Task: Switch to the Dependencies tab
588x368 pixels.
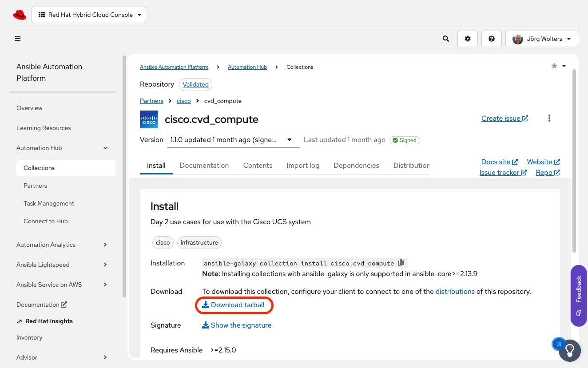Action: [356, 166]
